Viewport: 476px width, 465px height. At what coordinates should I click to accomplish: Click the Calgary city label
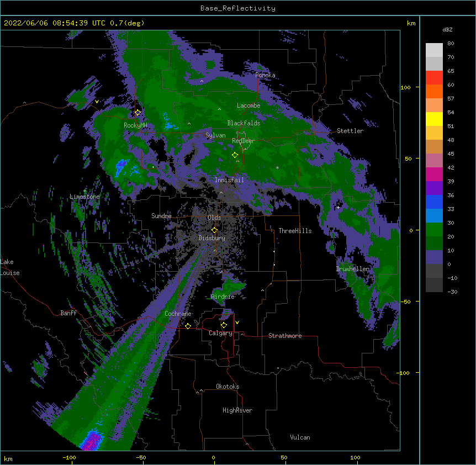tap(220, 333)
